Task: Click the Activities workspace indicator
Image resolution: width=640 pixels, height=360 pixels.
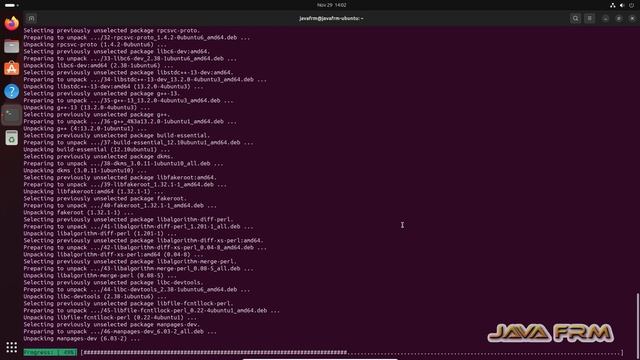Action: pyautogui.click(x=12, y=5)
